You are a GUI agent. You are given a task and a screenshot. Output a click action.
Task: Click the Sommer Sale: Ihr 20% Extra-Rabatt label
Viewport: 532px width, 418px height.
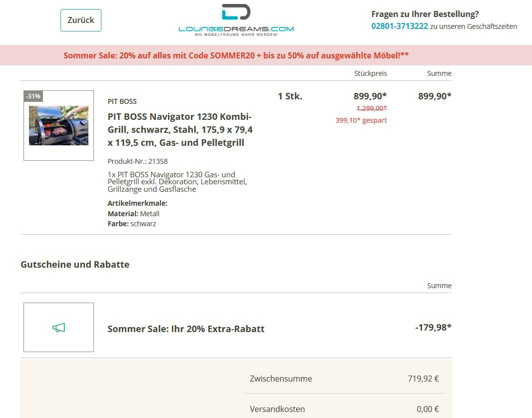click(x=186, y=329)
